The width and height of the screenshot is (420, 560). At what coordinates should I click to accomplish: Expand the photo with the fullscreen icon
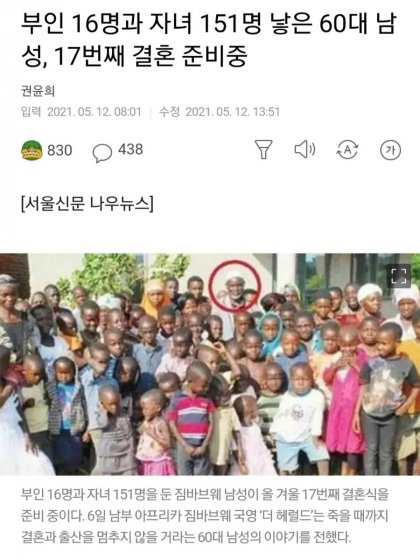pos(399,275)
